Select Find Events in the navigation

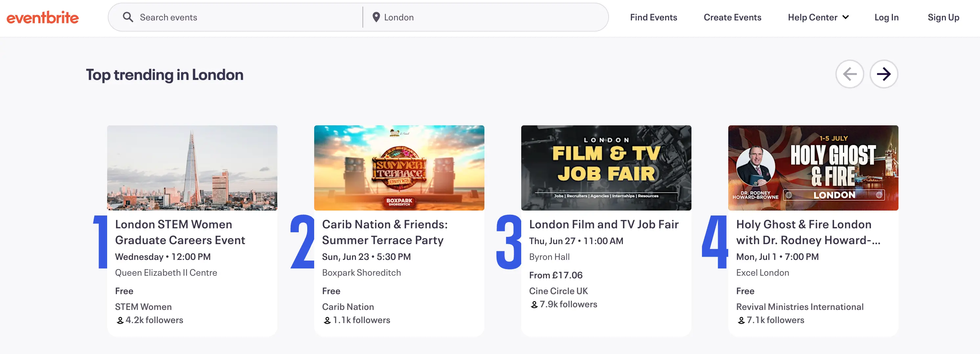(653, 17)
